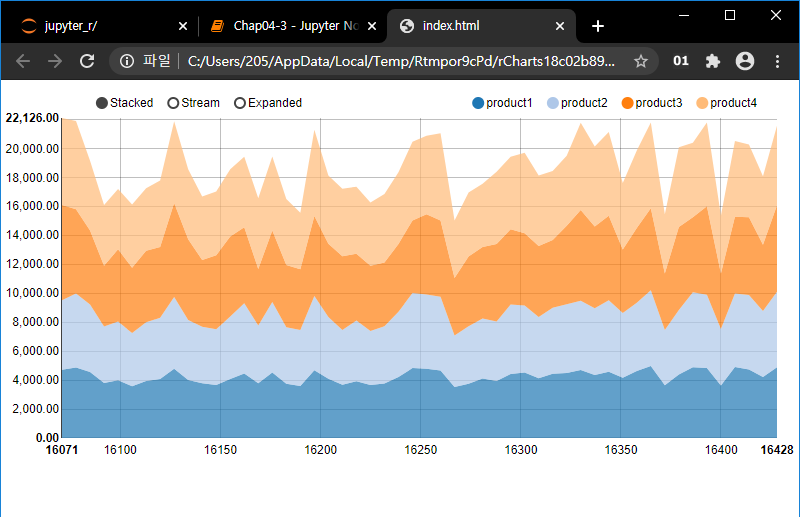Open the user profile avatar
This screenshot has height=517, width=800.
tap(745, 61)
